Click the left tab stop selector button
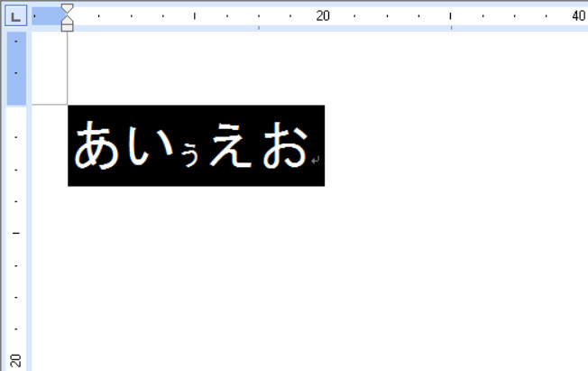Screen dimensions: 588x371 [15, 16]
